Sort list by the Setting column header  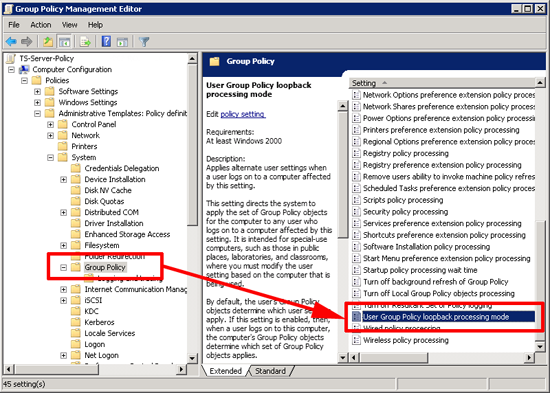click(x=442, y=83)
